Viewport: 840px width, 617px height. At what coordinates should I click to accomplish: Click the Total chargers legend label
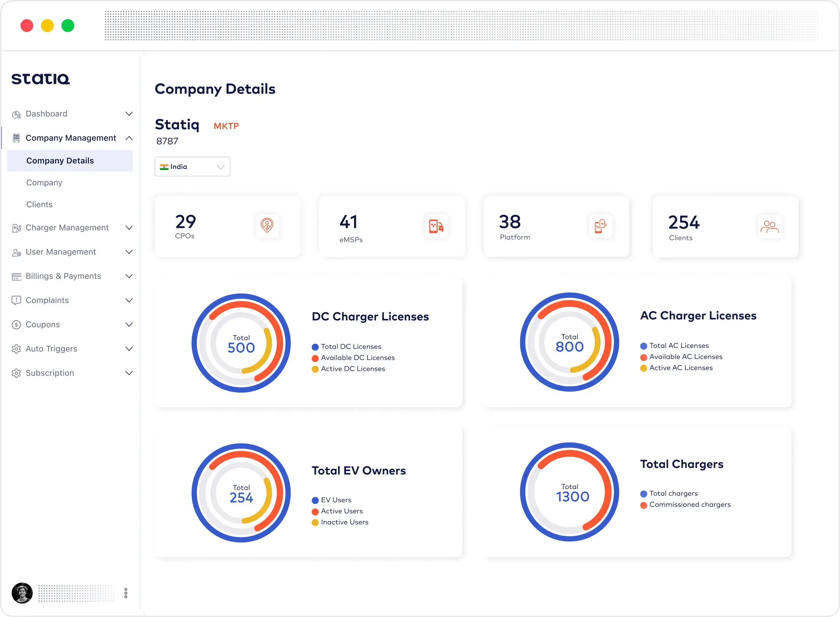[674, 494]
